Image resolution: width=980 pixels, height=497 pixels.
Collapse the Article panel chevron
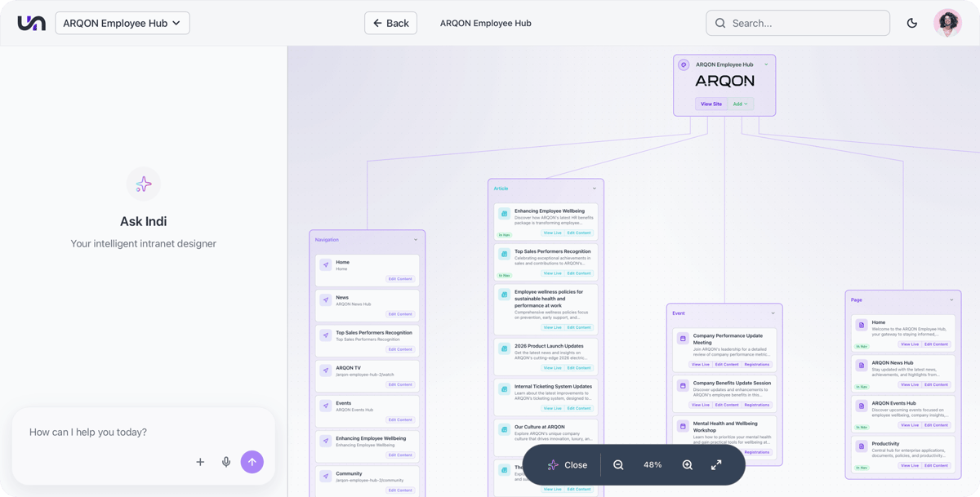[595, 189]
